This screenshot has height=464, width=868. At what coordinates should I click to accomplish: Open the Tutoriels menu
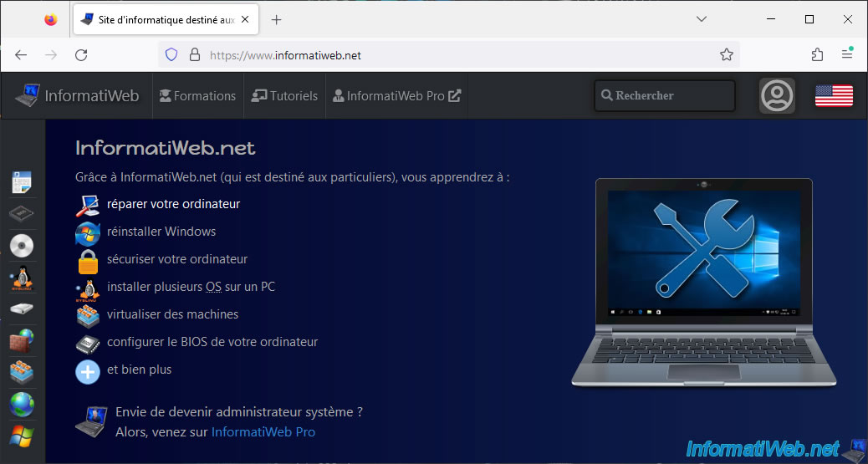click(285, 96)
